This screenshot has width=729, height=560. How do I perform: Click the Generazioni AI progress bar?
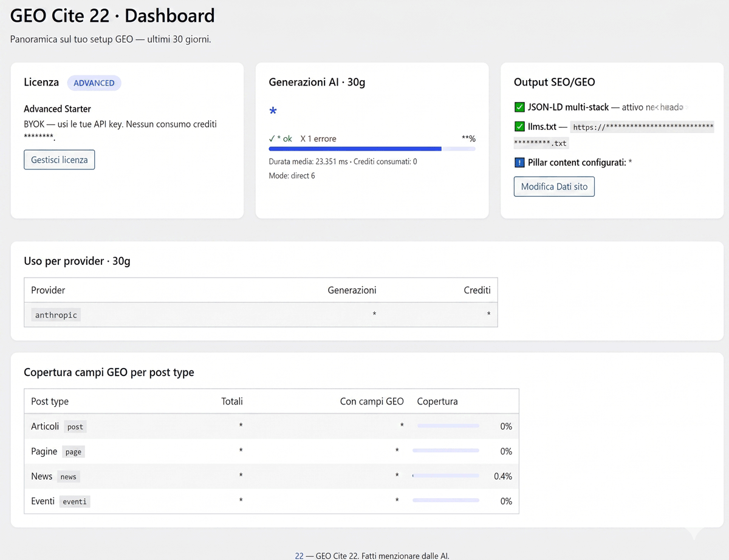coord(372,148)
